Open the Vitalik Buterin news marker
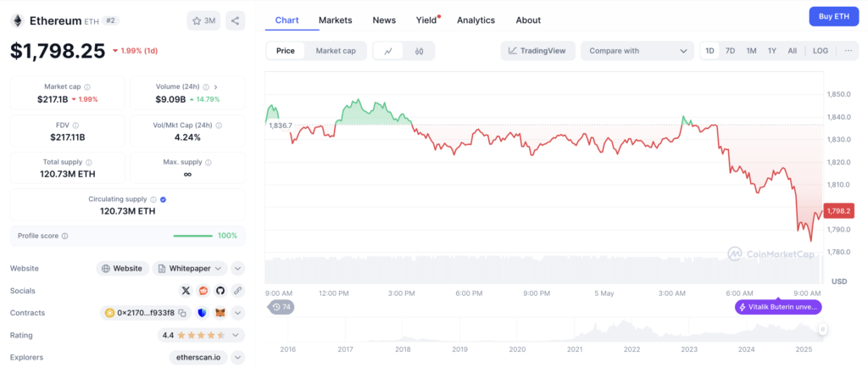Viewport: 868px width, 368px height. coord(778,307)
